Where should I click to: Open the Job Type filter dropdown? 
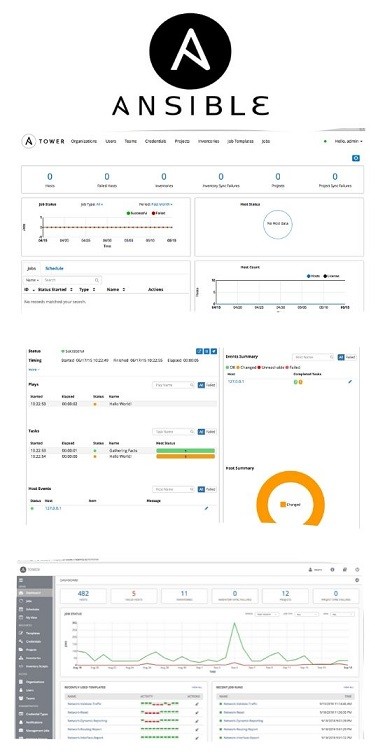click(92, 204)
